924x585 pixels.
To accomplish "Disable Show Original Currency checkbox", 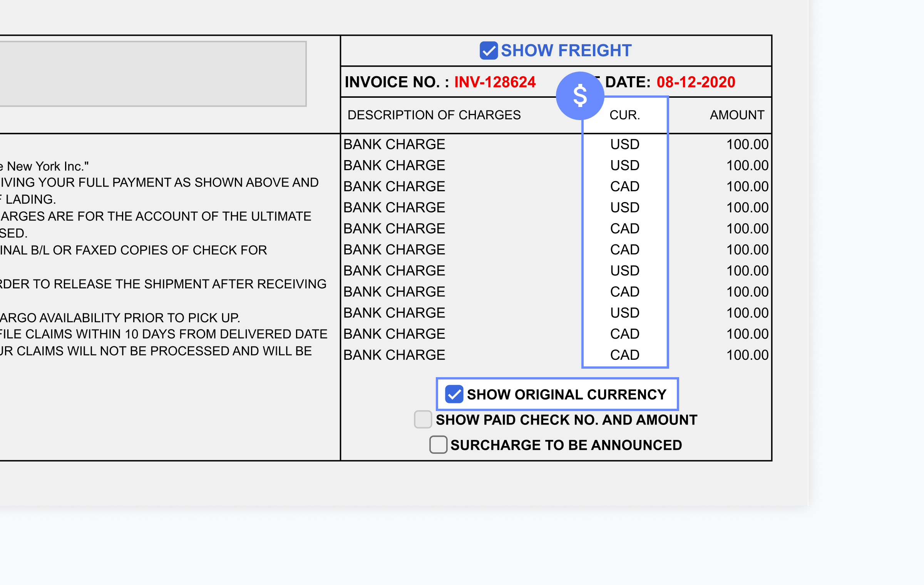I will click(454, 394).
